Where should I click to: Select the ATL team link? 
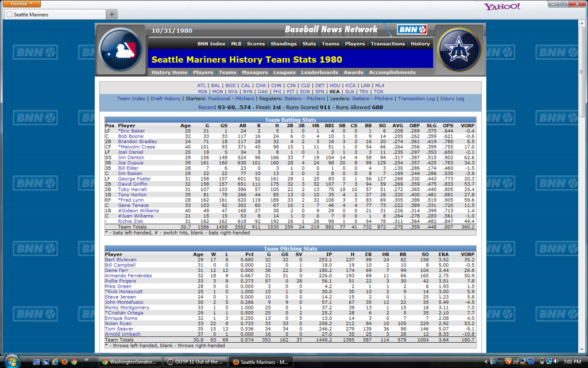202,86
